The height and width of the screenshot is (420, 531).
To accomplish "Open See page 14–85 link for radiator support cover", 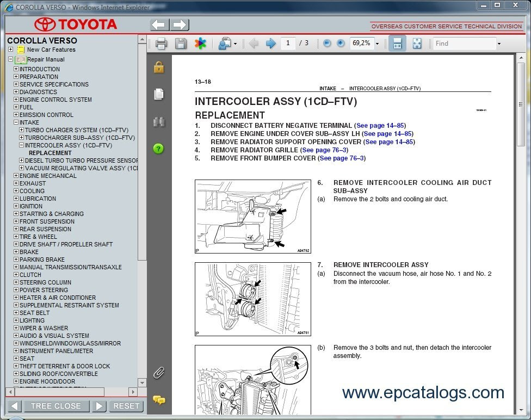I will (x=389, y=141).
